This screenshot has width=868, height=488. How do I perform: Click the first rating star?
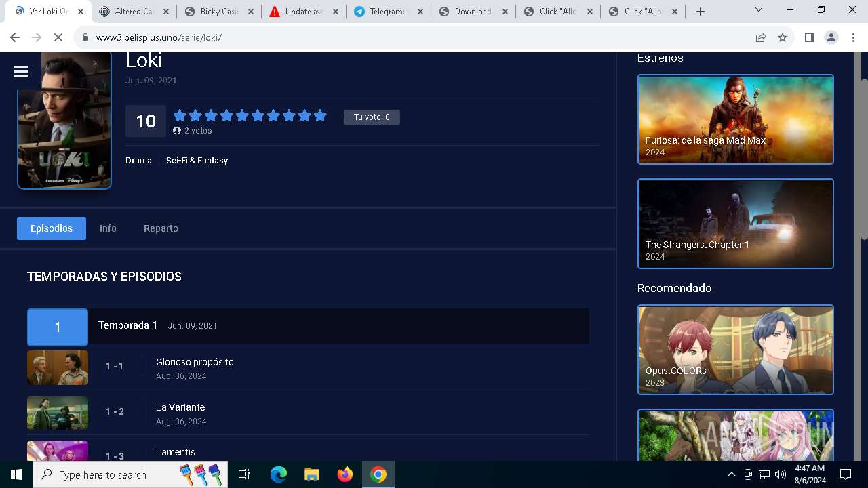click(x=179, y=116)
